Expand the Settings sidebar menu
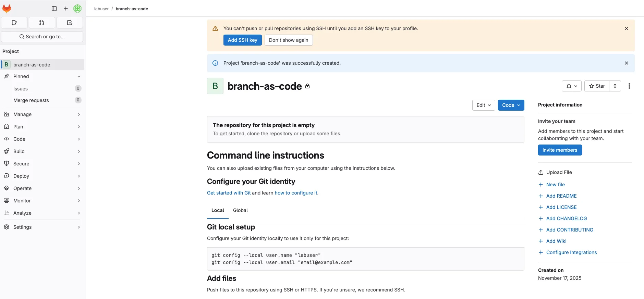The height and width of the screenshot is (299, 644). 42,227
